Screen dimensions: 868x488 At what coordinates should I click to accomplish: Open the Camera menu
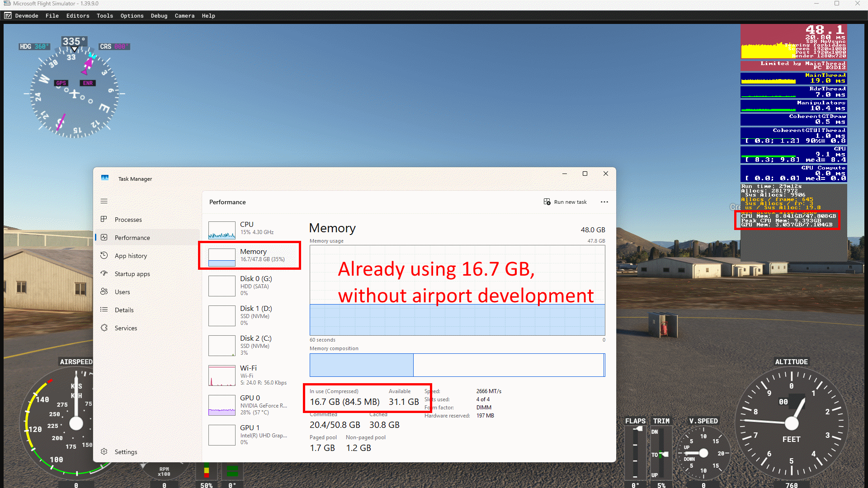[184, 16]
